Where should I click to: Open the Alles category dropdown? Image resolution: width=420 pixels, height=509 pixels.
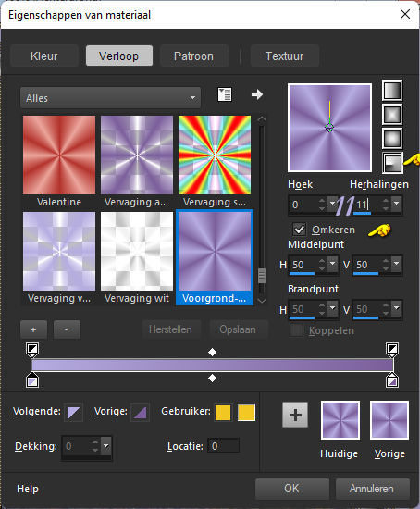click(110, 98)
